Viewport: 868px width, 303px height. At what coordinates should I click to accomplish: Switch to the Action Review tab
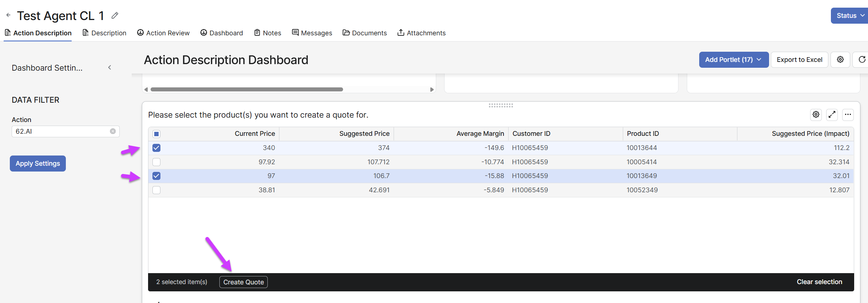pos(163,33)
